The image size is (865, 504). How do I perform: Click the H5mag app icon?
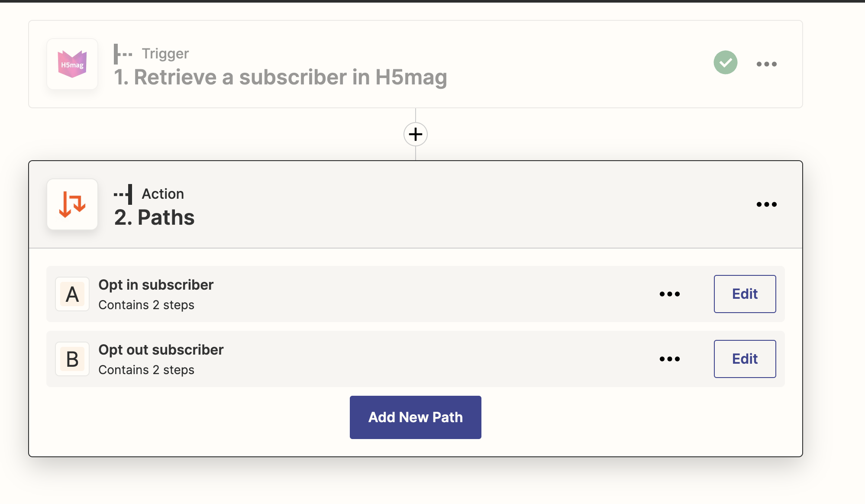(72, 64)
